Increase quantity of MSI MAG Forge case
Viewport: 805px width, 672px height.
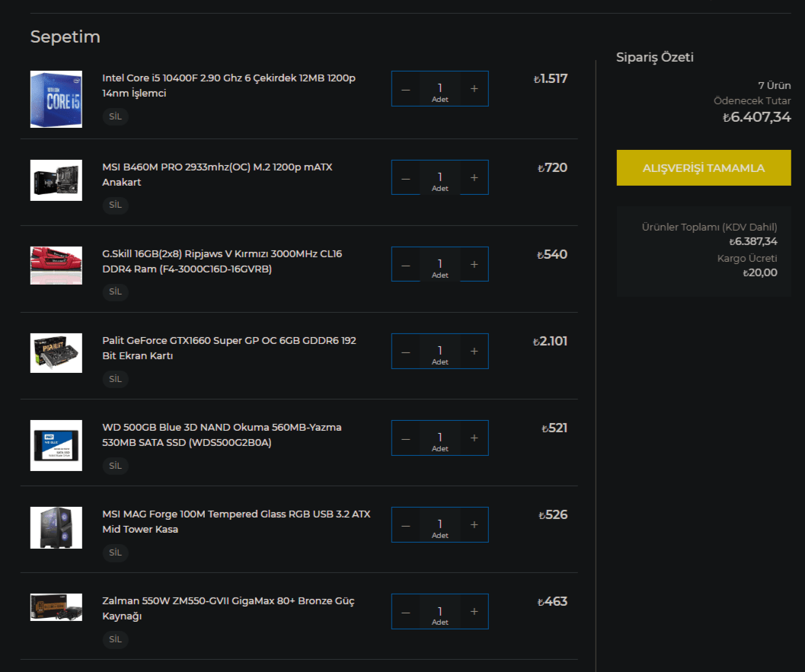[474, 524]
